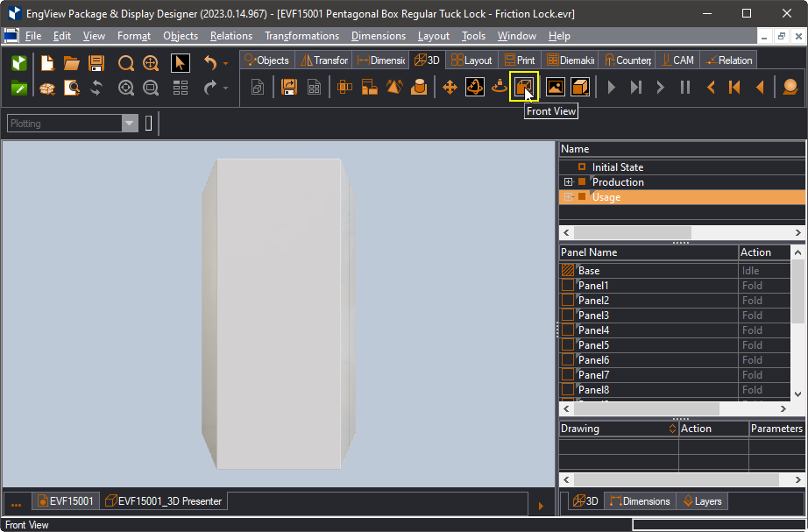Viewport: 808px width, 532px height.
Task: Open the Plotting dropdown list
Action: click(x=130, y=124)
